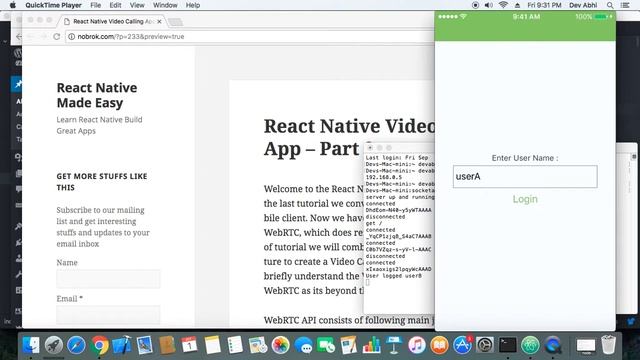
Task: Open the File menu
Action: point(96,5)
